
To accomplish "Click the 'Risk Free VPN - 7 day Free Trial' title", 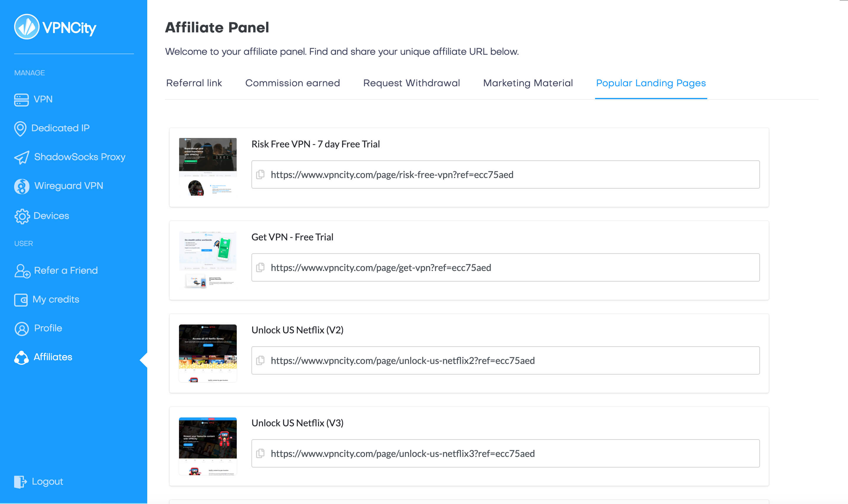I will pos(315,144).
